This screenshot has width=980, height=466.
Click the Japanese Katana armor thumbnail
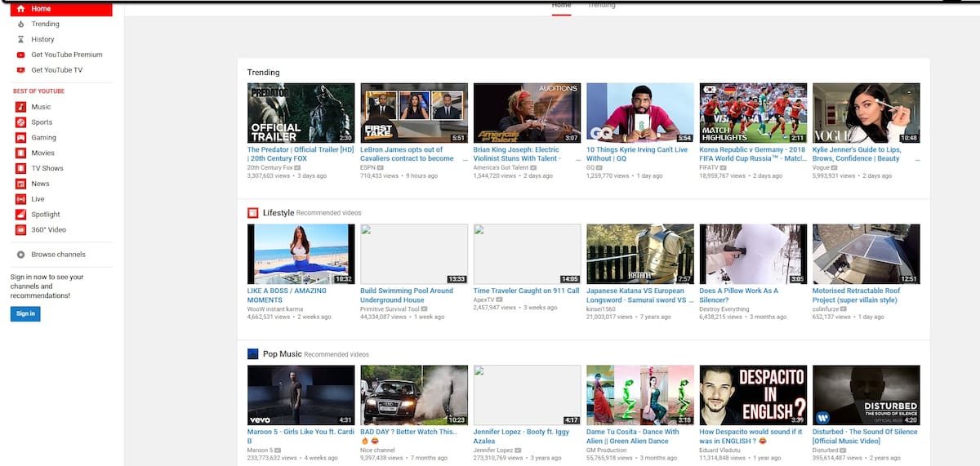tap(640, 254)
